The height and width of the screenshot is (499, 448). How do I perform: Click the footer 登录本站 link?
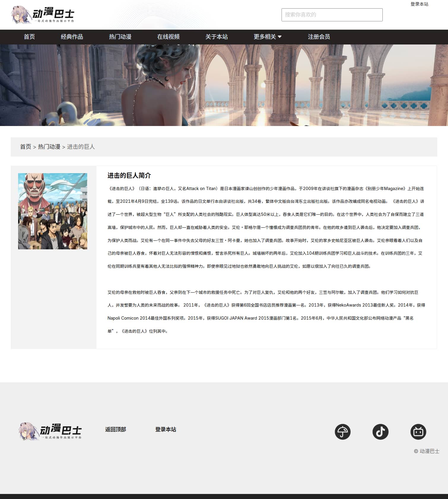tap(166, 429)
